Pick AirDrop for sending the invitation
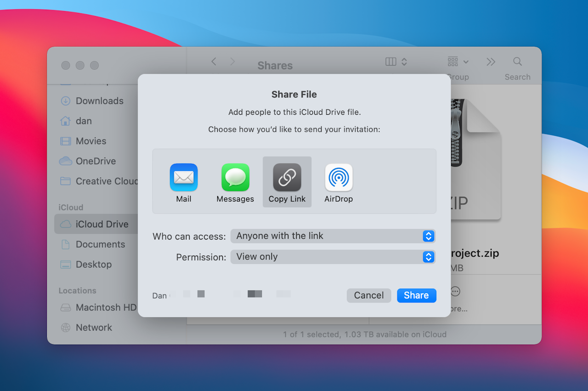The width and height of the screenshot is (588, 391). (x=339, y=183)
